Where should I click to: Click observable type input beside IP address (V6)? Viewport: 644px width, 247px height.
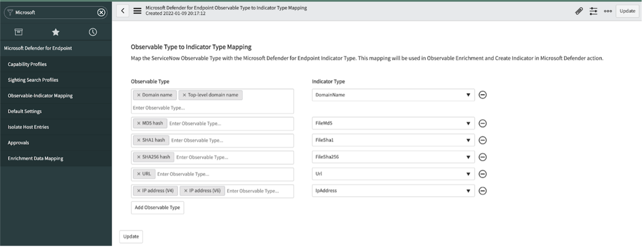click(259, 191)
